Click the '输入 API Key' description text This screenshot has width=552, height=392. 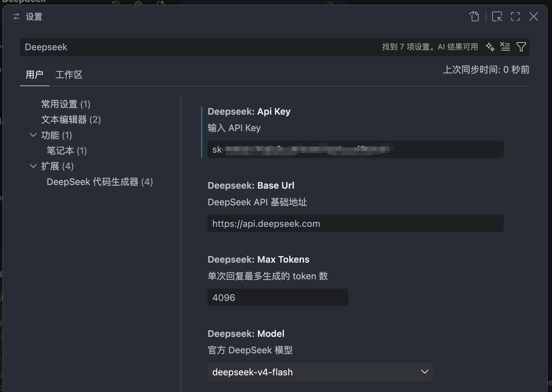pyautogui.click(x=234, y=128)
